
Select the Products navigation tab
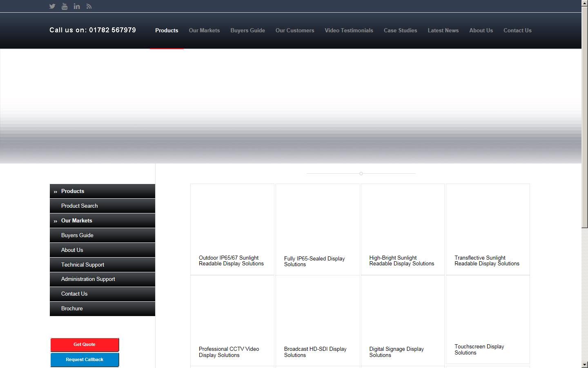[x=167, y=30]
